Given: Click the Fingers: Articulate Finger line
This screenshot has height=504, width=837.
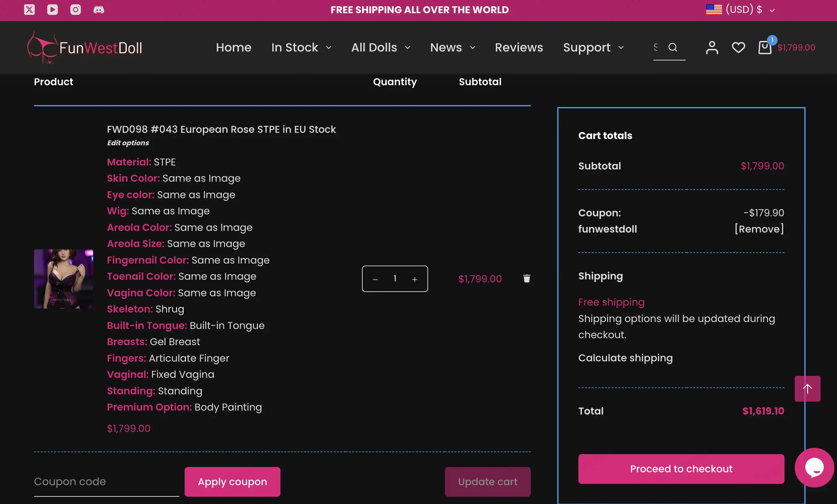Looking at the screenshot, I should point(168,358).
